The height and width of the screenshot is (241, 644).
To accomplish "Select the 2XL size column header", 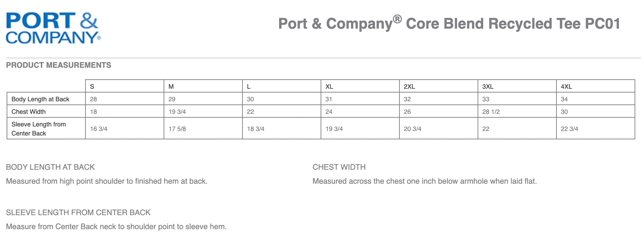I will tap(439, 86).
